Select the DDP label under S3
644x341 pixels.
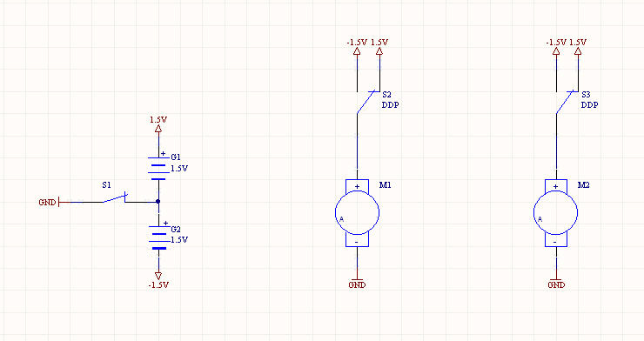[x=589, y=105]
